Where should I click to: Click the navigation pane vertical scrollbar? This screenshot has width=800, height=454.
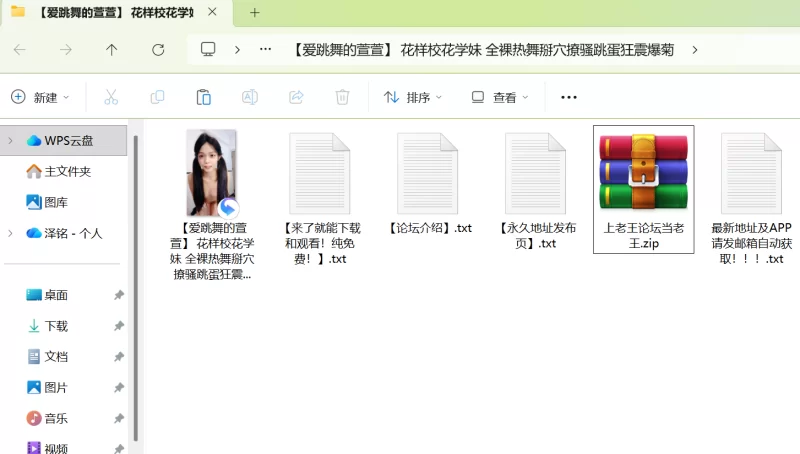136,287
